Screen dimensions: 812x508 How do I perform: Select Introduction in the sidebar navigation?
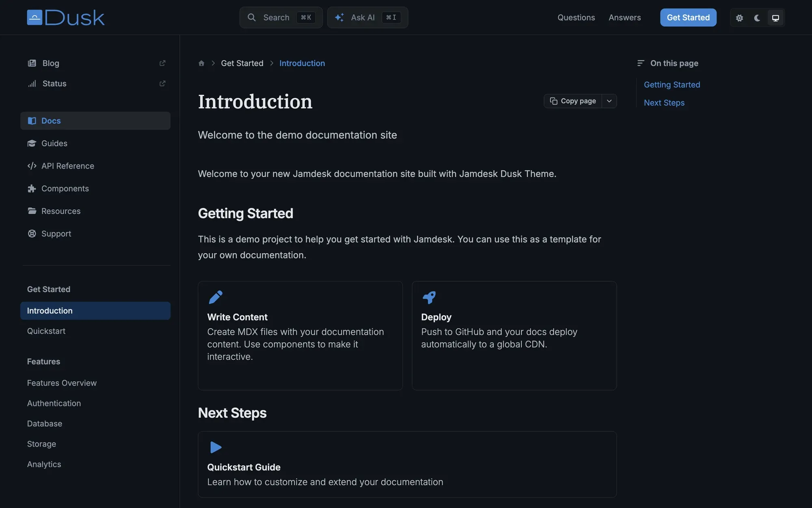(x=95, y=310)
